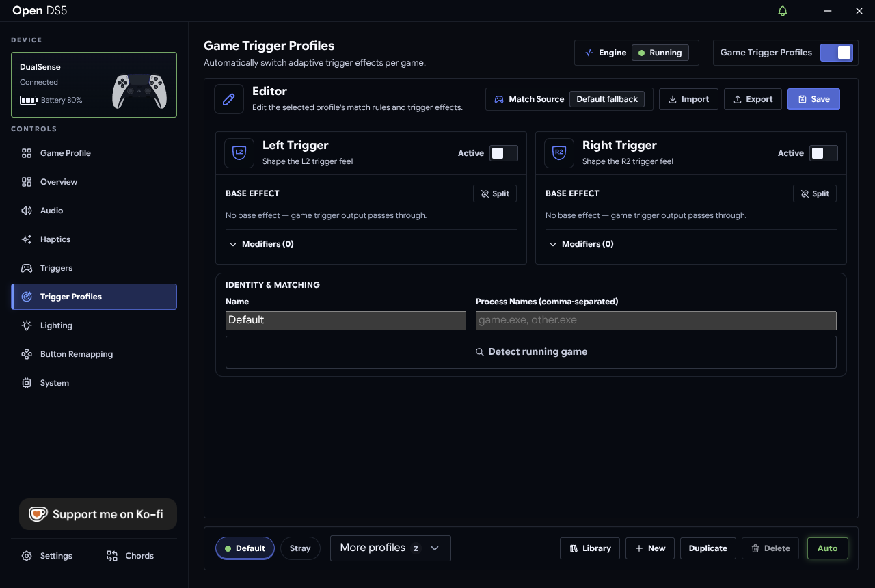This screenshot has height=588, width=875.
Task: Click the notification bell icon
Action: 783,11
